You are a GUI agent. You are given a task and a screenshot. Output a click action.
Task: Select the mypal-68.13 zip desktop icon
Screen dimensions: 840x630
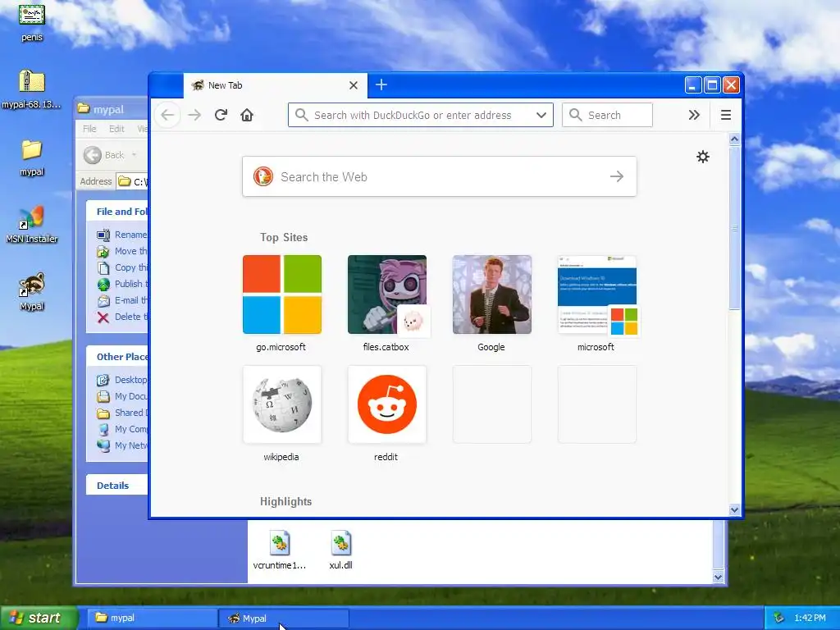click(32, 89)
